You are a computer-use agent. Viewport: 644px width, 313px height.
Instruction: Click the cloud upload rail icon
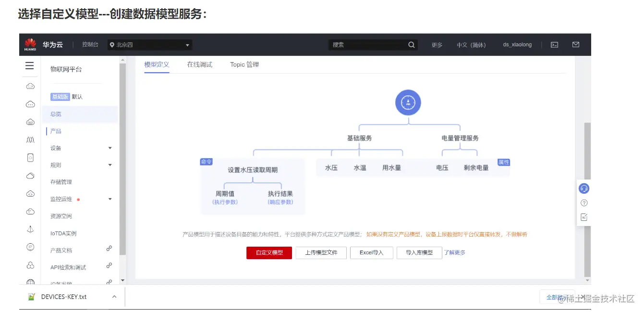pyautogui.click(x=30, y=194)
